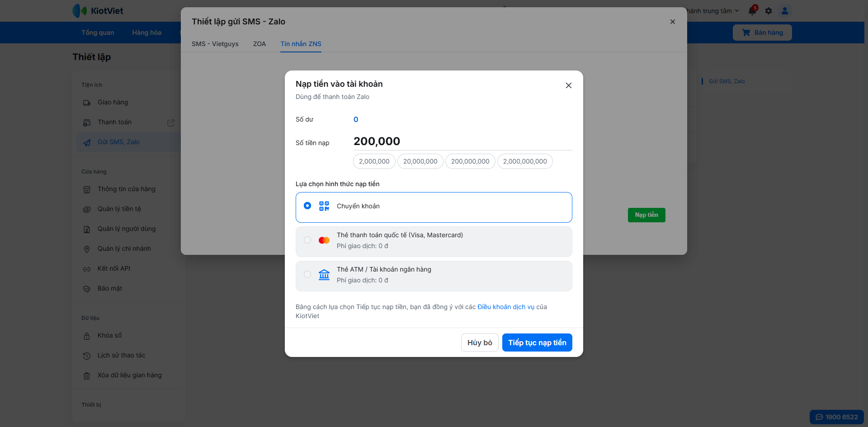The width and height of the screenshot is (868, 427).
Task: Expand the branch dropdown in header
Action: point(712,11)
